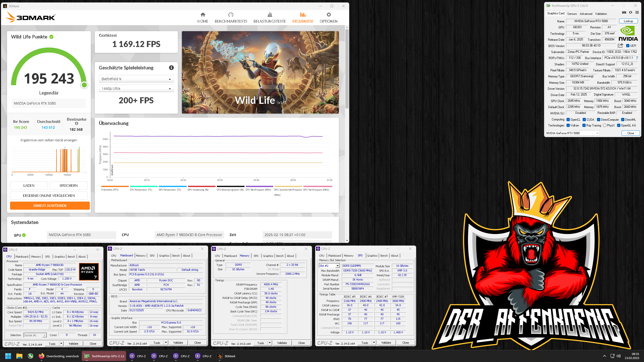Viewport: 644px width, 362px height.
Task: Click the Lookup button in GPU-Z
Action: pyautogui.click(x=628, y=21)
